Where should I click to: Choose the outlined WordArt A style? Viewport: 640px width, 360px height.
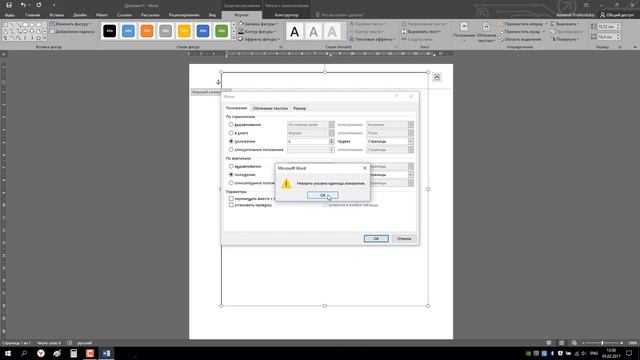[x=313, y=31]
